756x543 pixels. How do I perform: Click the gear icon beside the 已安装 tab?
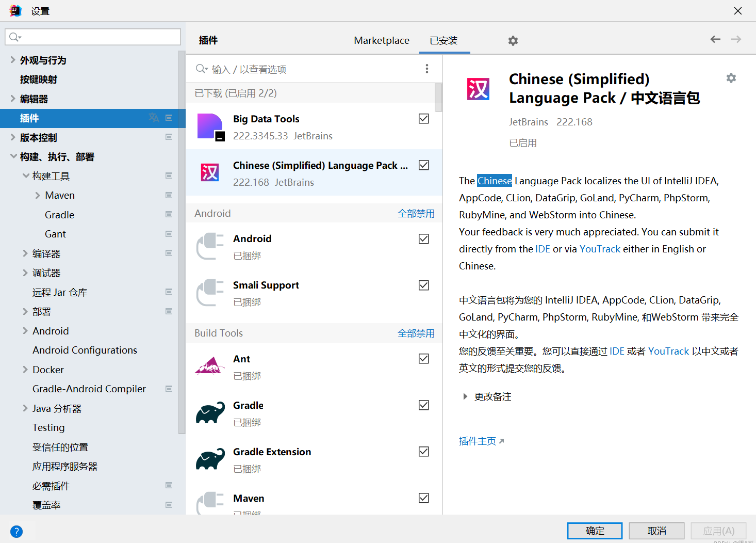click(513, 41)
